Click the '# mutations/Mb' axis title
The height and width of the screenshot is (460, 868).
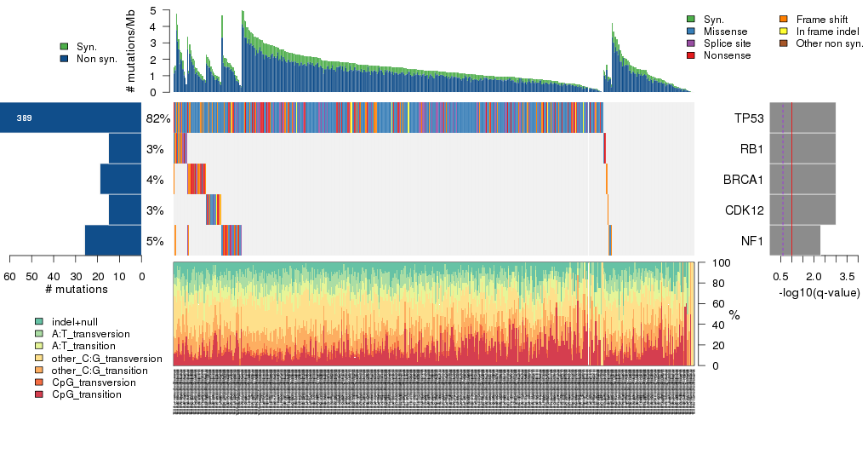coord(130,53)
